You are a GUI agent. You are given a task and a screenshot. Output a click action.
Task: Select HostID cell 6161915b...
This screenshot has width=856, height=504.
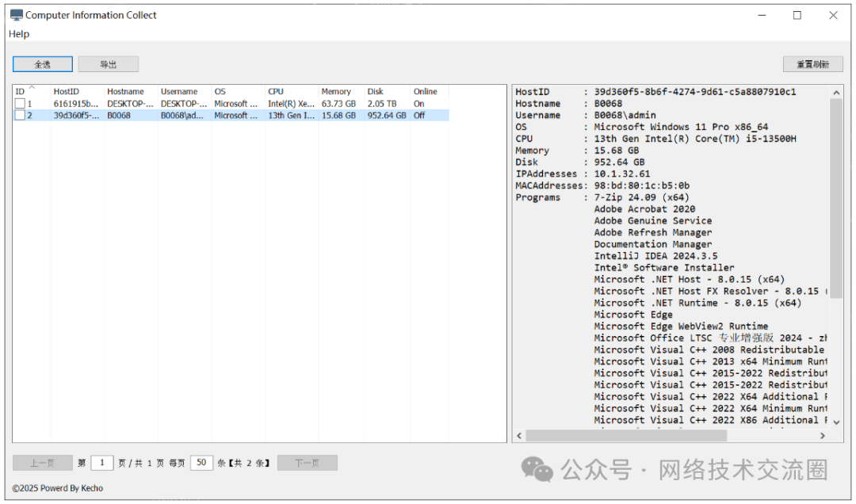coord(76,104)
